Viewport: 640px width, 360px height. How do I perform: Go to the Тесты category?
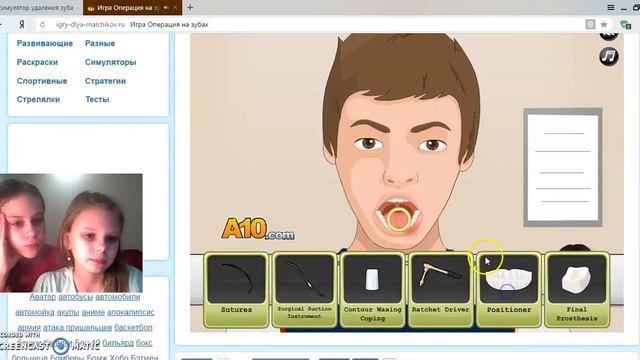point(97,99)
